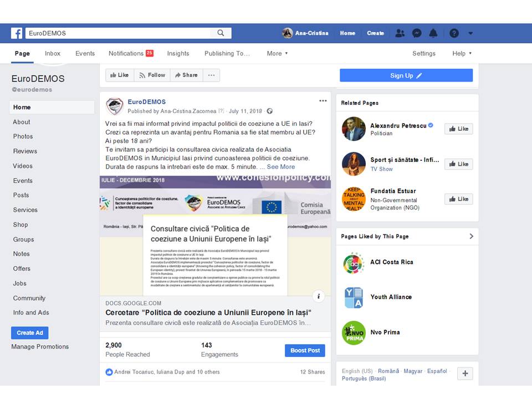Like the Alexandru Petrescu page
Screen dimensions: 532x399
pos(458,129)
